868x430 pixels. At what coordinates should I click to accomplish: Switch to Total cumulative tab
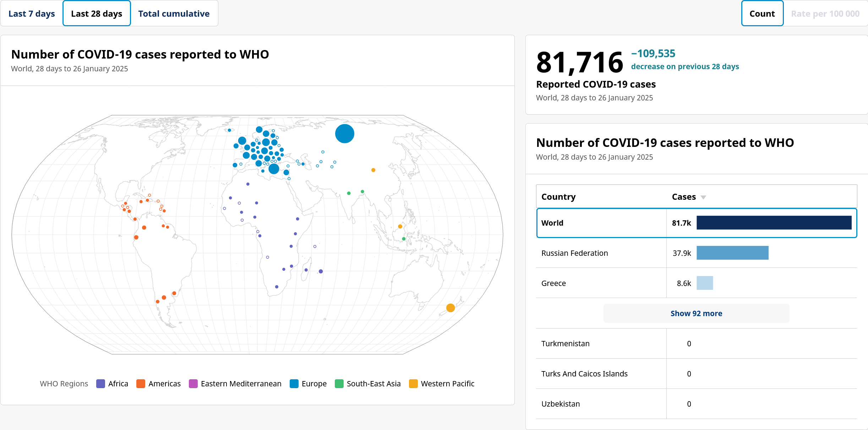click(174, 13)
